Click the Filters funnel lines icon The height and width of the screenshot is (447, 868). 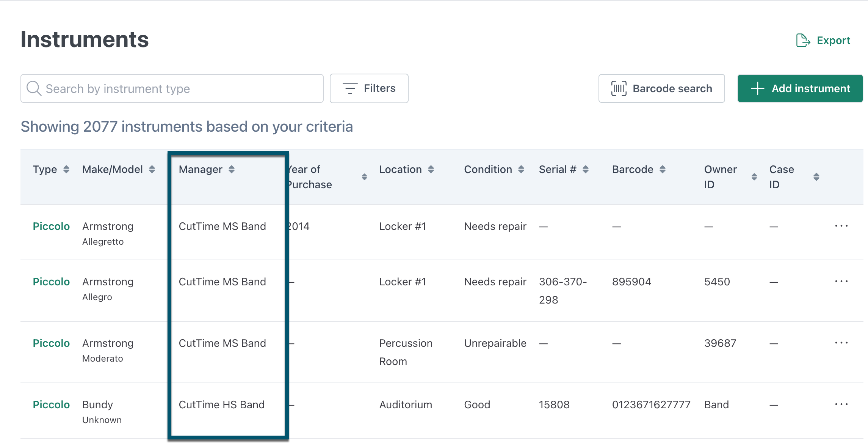point(350,88)
